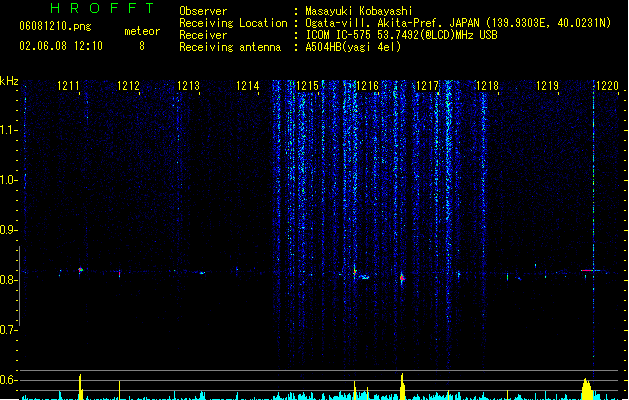Click the meteor label
The height and width of the screenshot is (400, 629).
[142, 31]
